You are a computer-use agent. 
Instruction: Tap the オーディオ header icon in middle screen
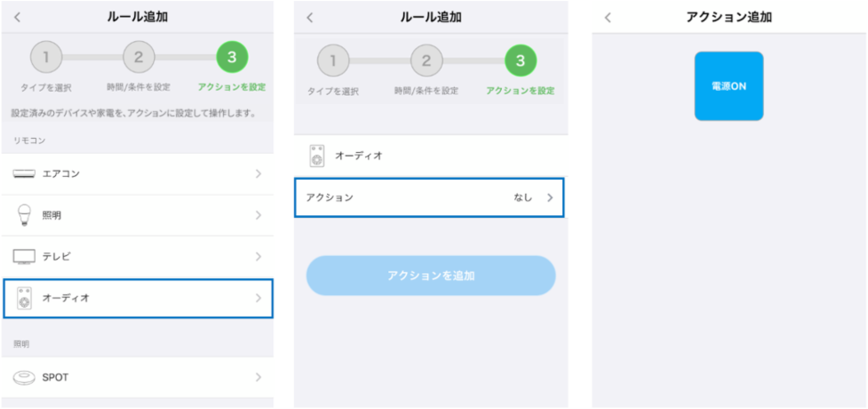tap(316, 156)
